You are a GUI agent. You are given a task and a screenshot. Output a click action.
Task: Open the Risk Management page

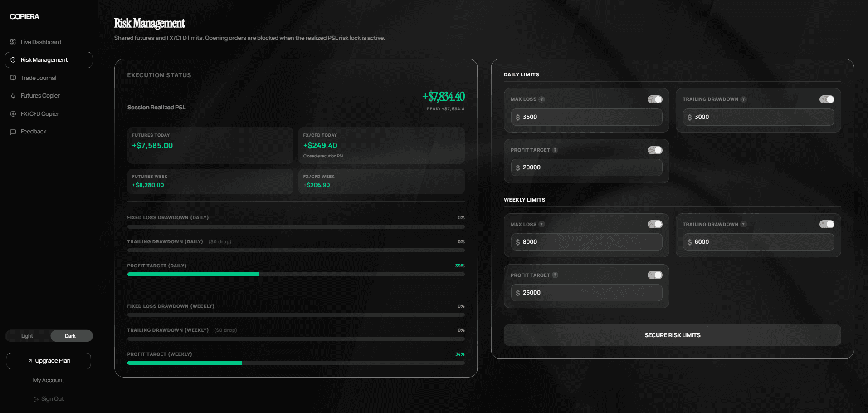[49, 60]
